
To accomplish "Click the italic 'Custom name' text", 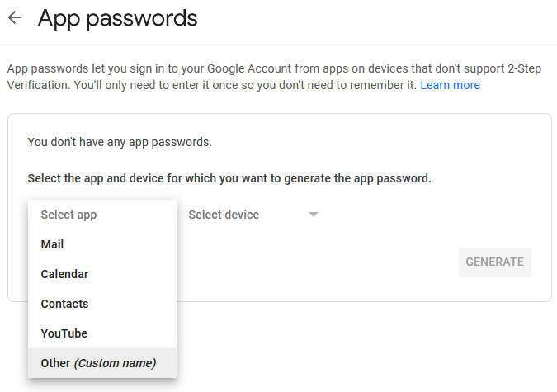I will [115, 363].
